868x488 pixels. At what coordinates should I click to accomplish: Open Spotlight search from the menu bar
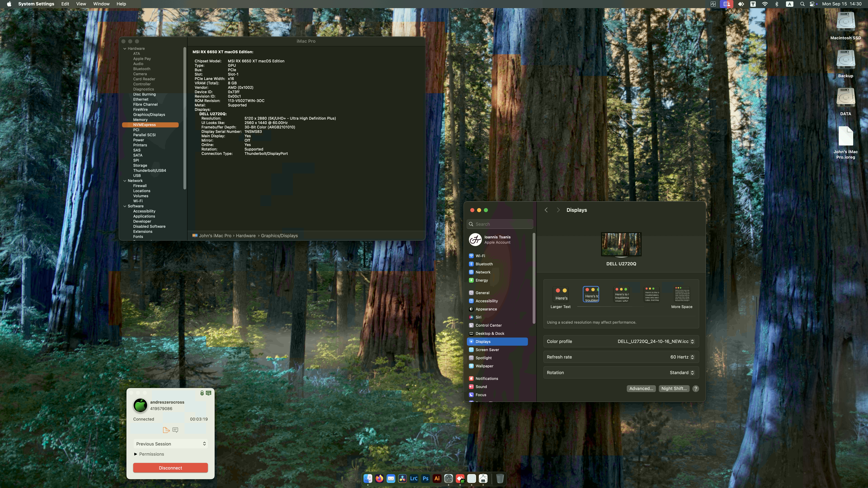pos(802,4)
